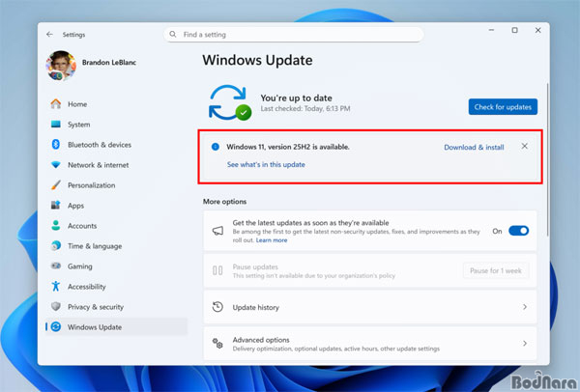Dismiss the 25H2 available notification
This screenshot has width=580, height=392.
pyautogui.click(x=525, y=147)
